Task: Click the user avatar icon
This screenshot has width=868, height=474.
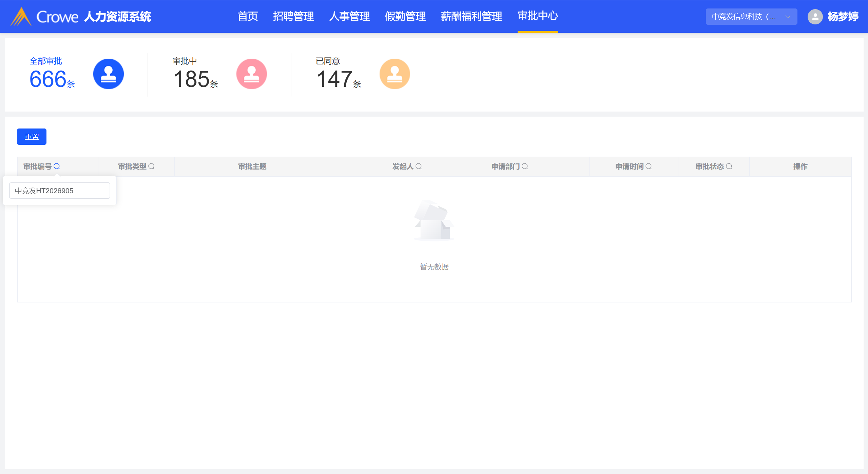Action: [815, 17]
